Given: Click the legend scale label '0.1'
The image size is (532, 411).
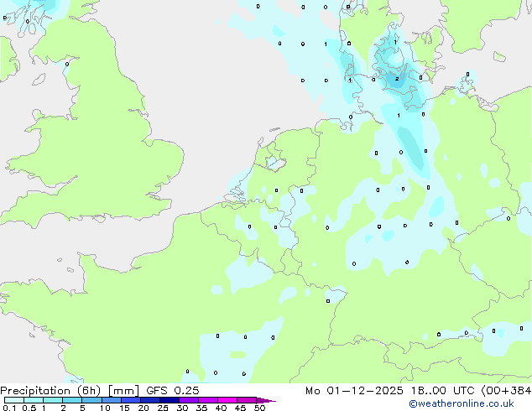Looking at the screenshot, I should point(9,408).
